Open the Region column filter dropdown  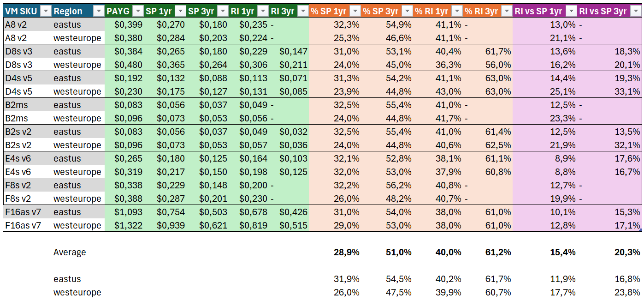pyautogui.click(x=99, y=12)
